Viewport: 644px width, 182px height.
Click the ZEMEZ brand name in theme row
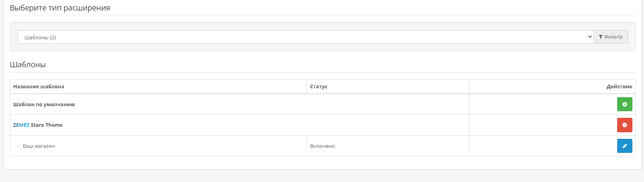(21, 125)
